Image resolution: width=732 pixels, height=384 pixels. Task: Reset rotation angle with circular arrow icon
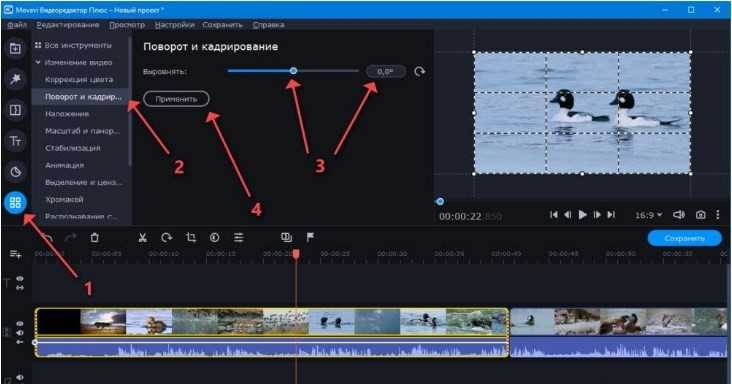pos(419,71)
